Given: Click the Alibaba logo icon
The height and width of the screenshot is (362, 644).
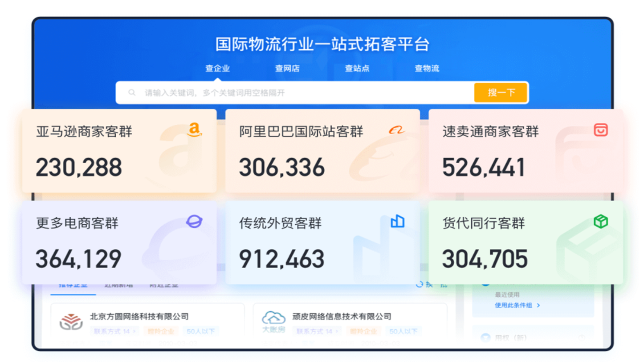Looking at the screenshot, I should coord(397,130).
